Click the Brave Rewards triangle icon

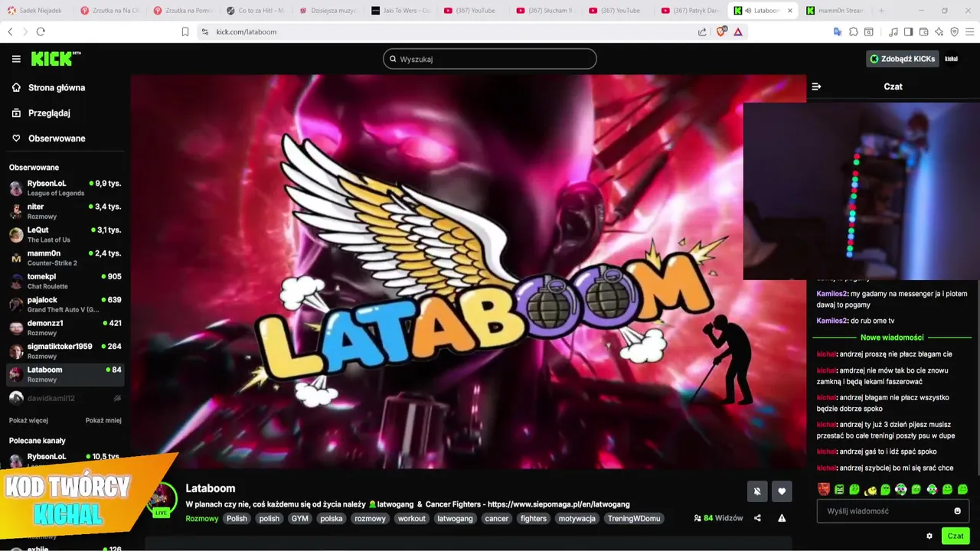coord(738,31)
